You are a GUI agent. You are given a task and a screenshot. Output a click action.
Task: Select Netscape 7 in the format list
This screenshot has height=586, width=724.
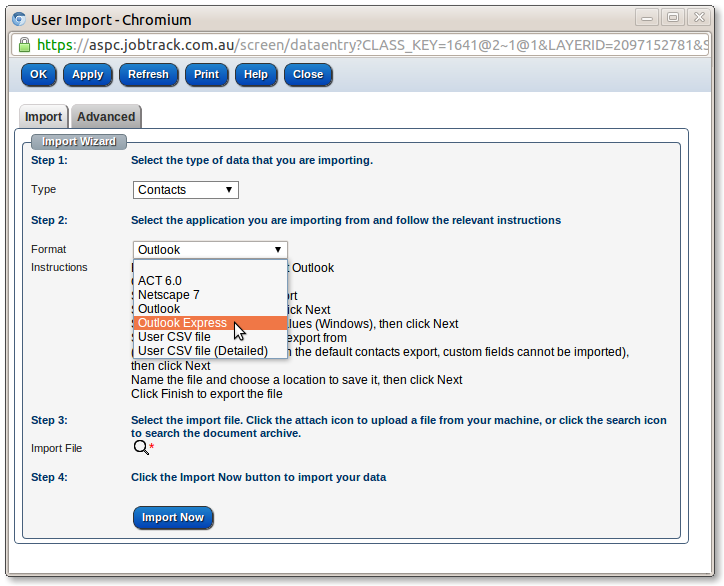point(168,295)
